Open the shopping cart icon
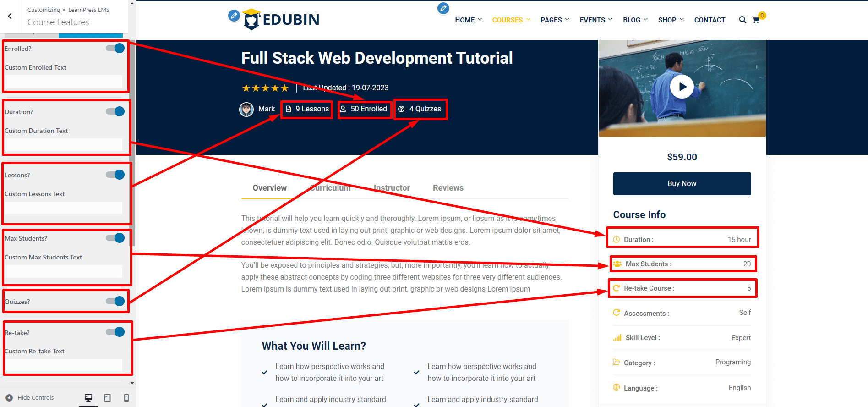The width and height of the screenshot is (868, 407). pos(756,20)
